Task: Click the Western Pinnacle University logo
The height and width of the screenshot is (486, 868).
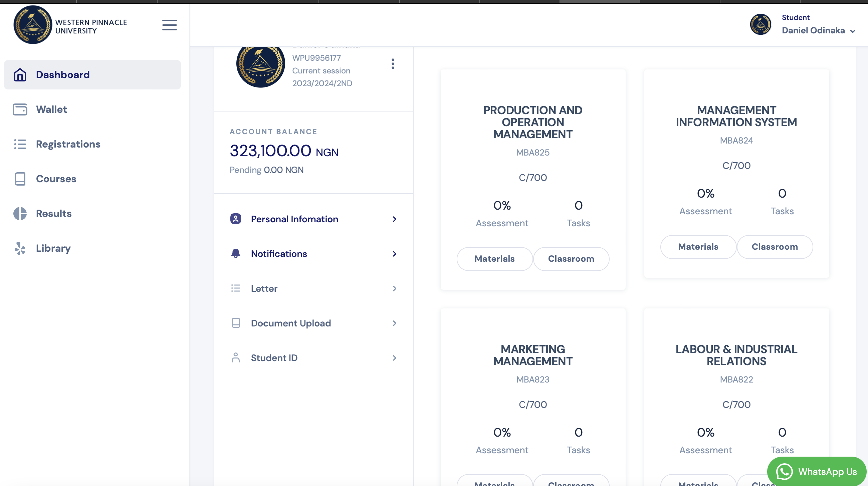Action: click(x=33, y=25)
